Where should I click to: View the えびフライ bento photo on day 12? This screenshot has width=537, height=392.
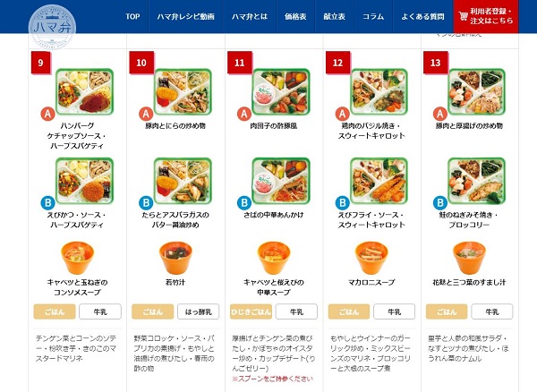pos(379,181)
